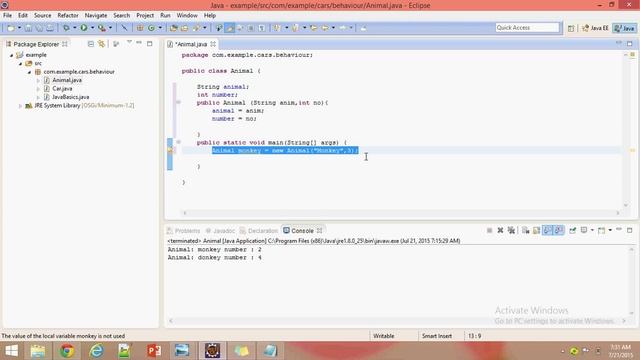This screenshot has width=640, height=360.
Task: Switch to Java perspective
Action: point(625,28)
